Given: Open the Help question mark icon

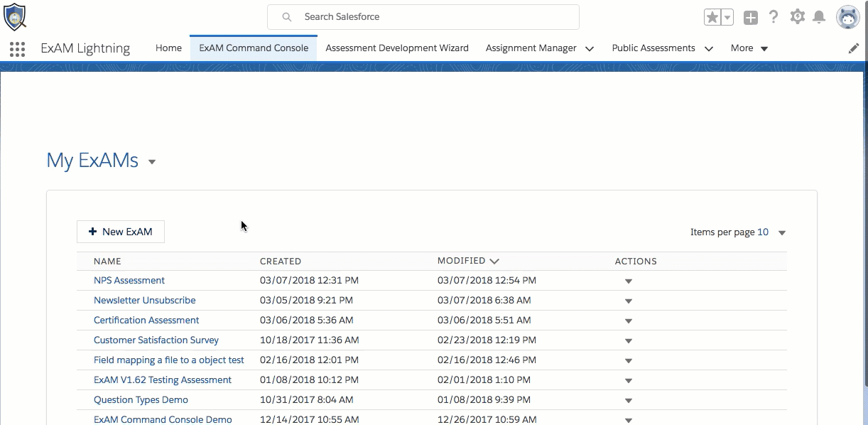Looking at the screenshot, I should tap(774, 17).
